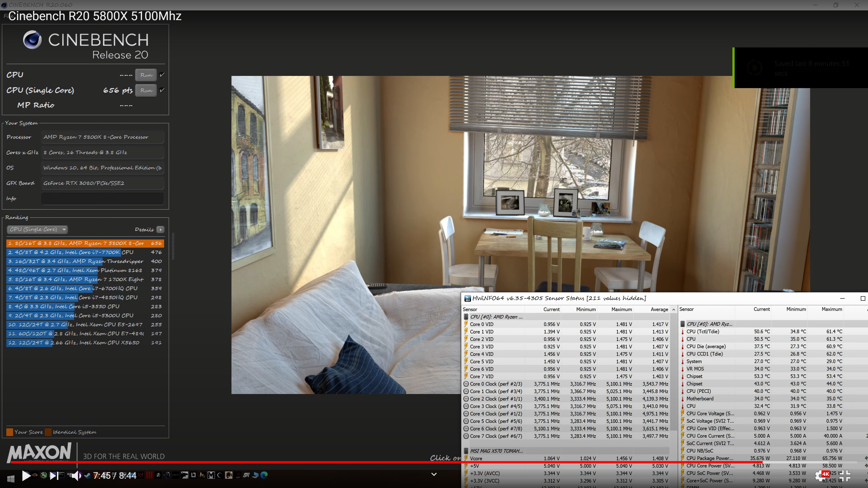
Task: Maximize the HWiNFO64 sensor window
Action: coord(863,298)
